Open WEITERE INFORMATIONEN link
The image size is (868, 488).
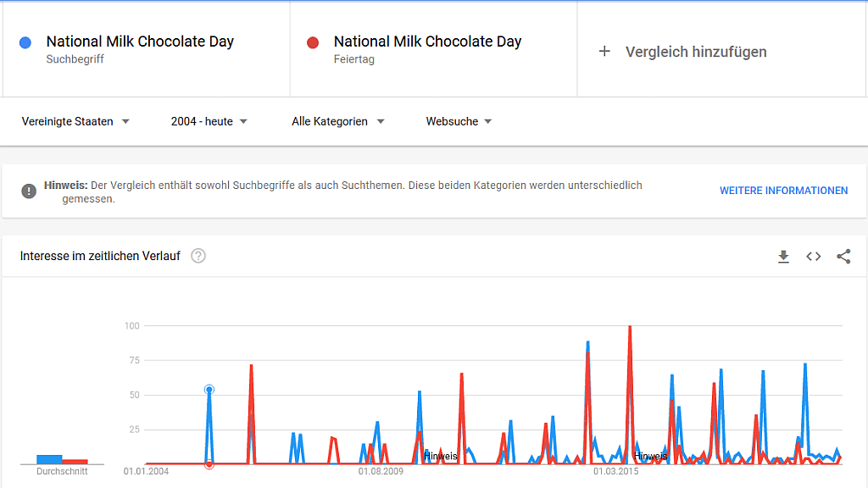point(783,191)
